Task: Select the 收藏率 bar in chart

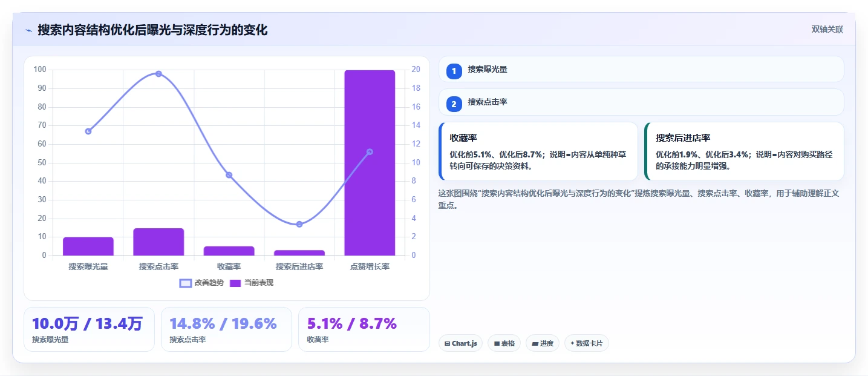Action: pyautogui.click(x=229, y=251)
